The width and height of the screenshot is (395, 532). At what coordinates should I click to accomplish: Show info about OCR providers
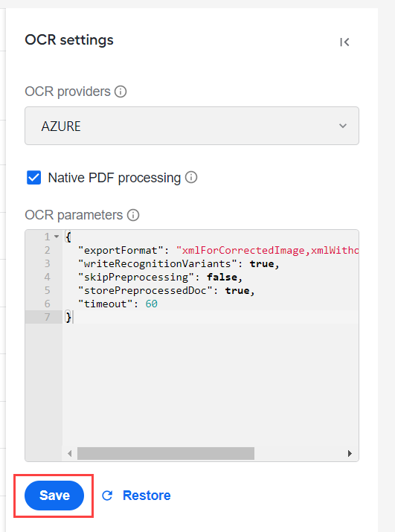click(x=121, y=92)
